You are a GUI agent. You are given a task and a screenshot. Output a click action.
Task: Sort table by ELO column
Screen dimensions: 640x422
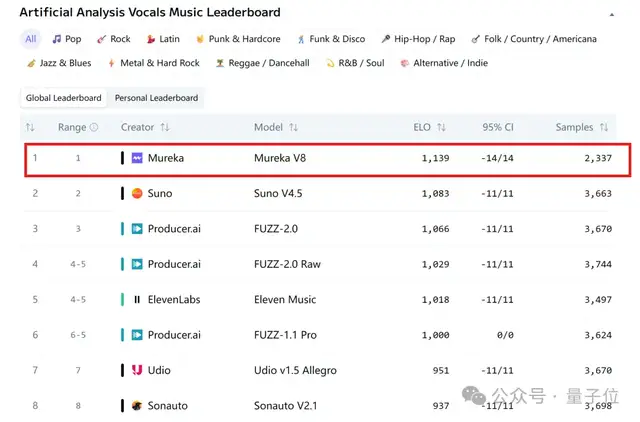coord(441,128)
